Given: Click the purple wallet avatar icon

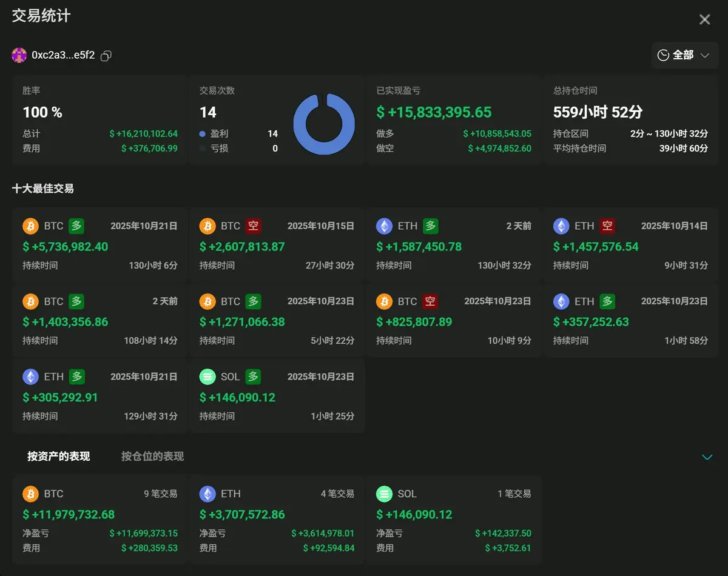Looking at the screenshot, I should (x=19, y=55).
